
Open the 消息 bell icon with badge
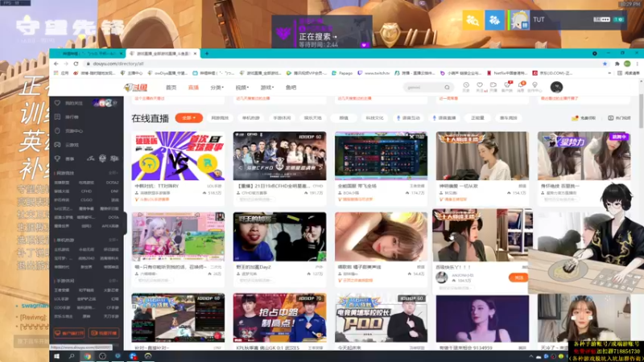click(x=521, y=87)
